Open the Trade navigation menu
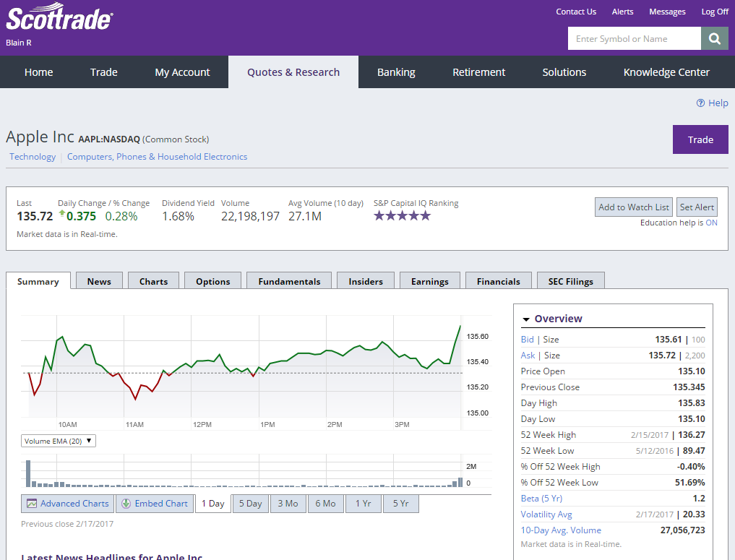The image size is (735, 560). tap(103, 72)
